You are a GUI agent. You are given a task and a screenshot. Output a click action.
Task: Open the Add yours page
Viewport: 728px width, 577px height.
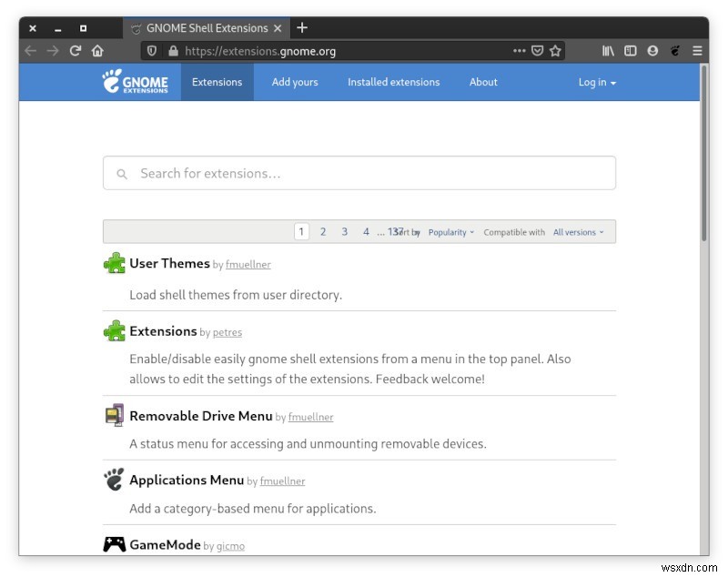pyautogui.click(x=295, y=82)
